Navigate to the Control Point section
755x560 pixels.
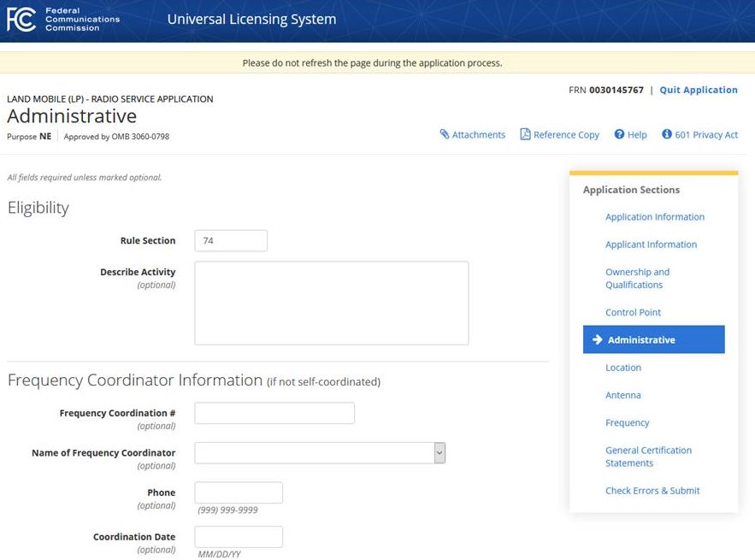tap(634, 313)
